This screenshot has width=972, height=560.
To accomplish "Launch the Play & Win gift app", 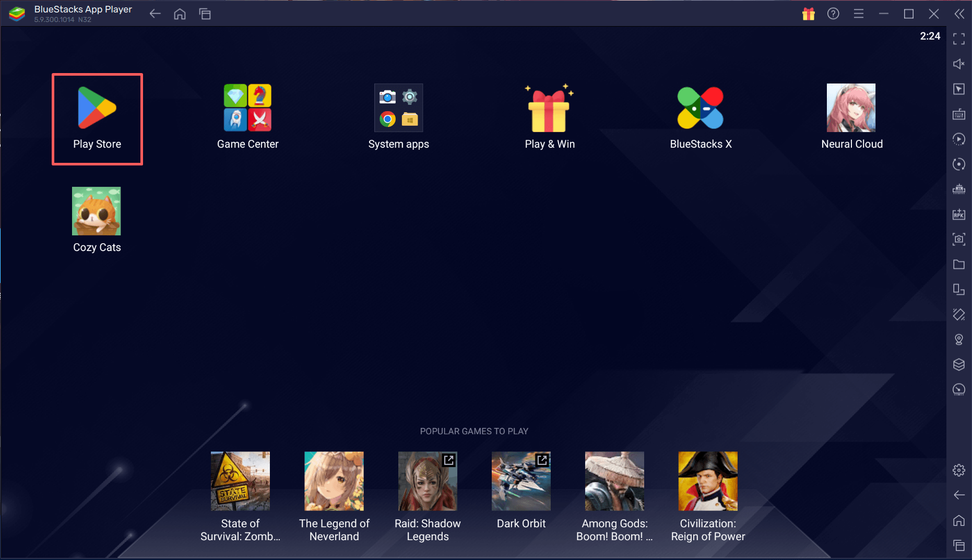I will [550, 117].
